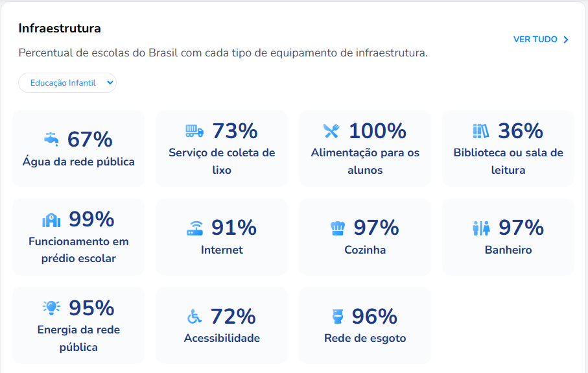Click the chevron next to VER TUDO
The width and height of the screenshot is (588, 373).
pyautogui.click(x=566, y=40)
